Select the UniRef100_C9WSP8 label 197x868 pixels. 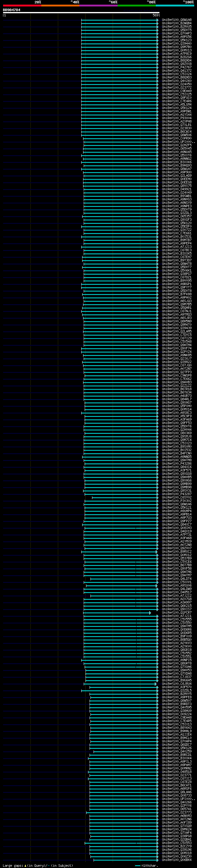click(x=177, y=375)
